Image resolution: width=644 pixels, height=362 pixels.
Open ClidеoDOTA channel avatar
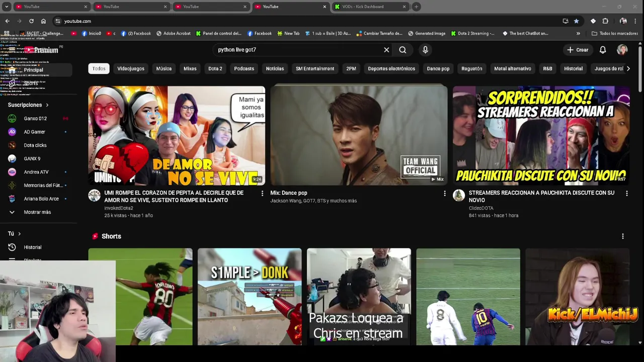(x=459, y=196)
